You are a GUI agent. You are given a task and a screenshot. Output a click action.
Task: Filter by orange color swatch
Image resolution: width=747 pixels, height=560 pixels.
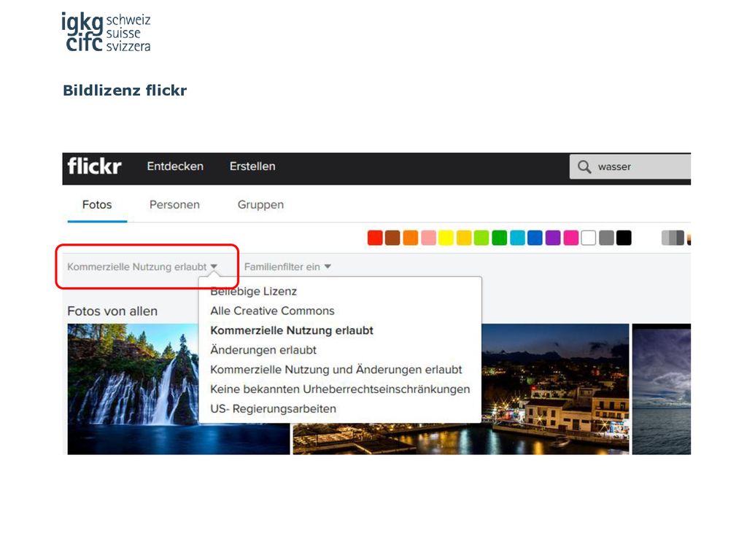[411, 238]
